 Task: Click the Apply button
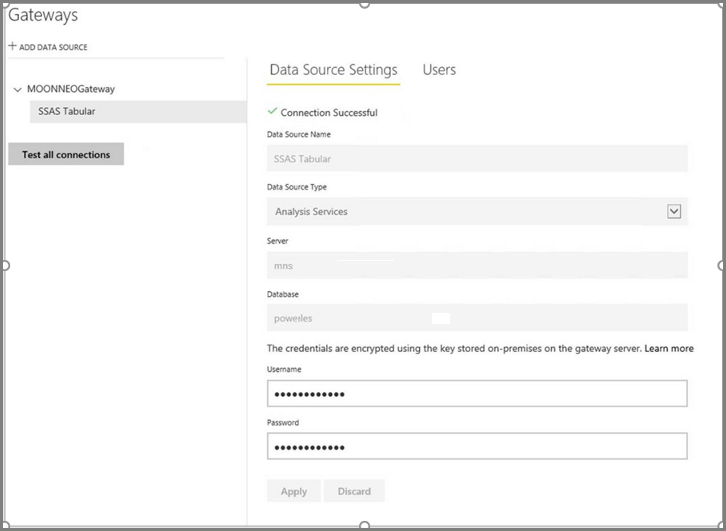click(x=294, y=491)
